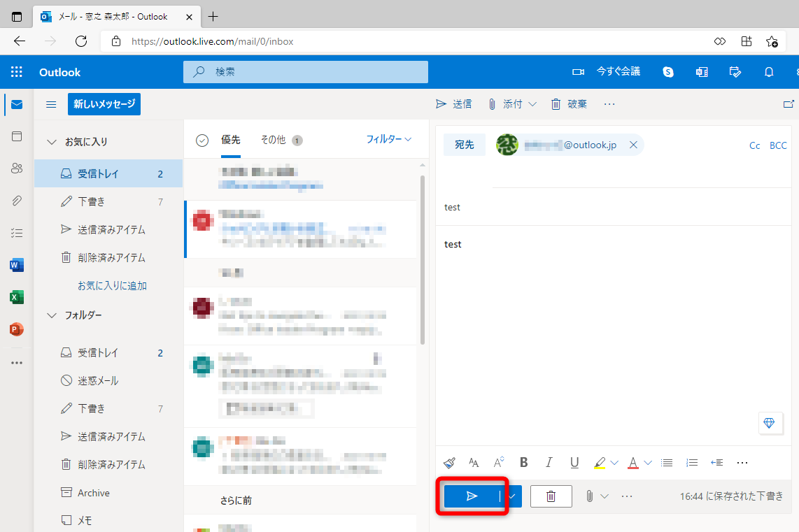Toggle bold formatting on the message text

(523, 462)
